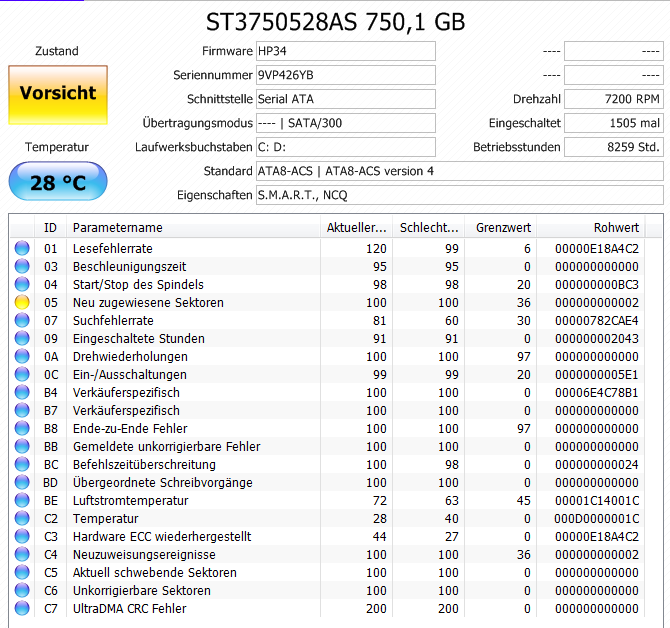This screenshot has height=628, width=670.
Task: Click the Standard field ATA8-ACS version 4
Action: pos(460,171)
